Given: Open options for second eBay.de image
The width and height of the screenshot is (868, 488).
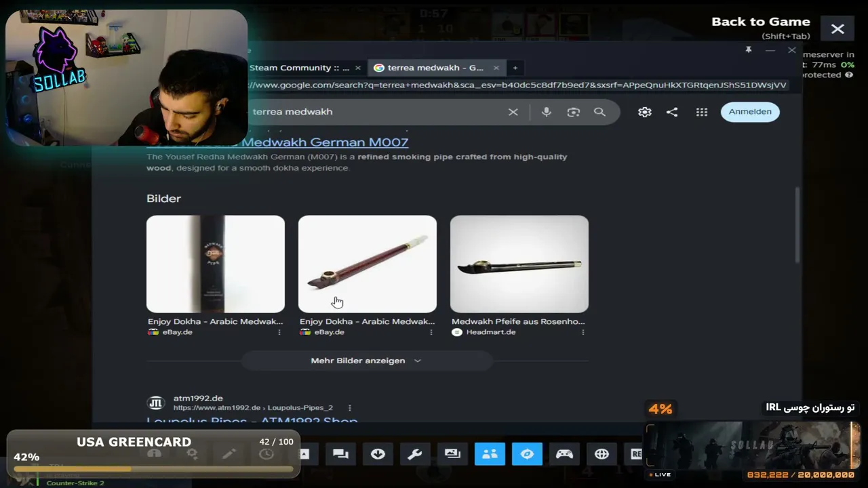Looking at the screenshot, I should (x=431, y=332).
